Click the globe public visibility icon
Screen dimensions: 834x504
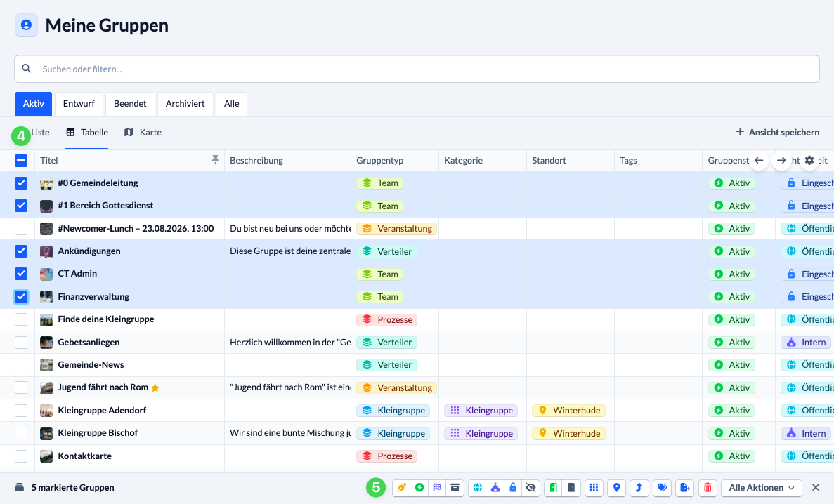pyautogui.click(x=478, y=488)
